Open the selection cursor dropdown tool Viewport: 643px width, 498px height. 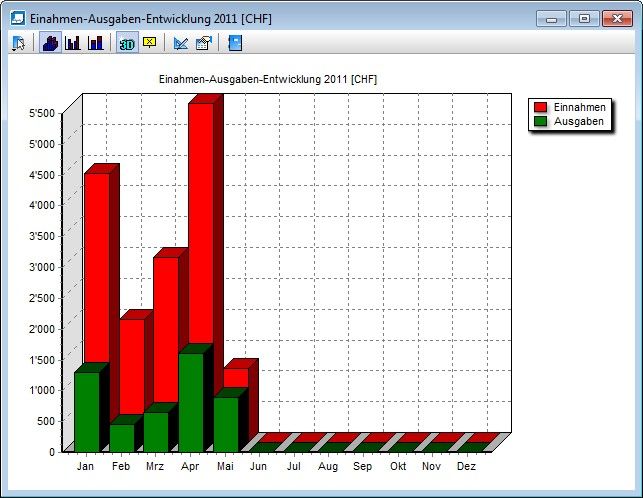tap(19, 43)
